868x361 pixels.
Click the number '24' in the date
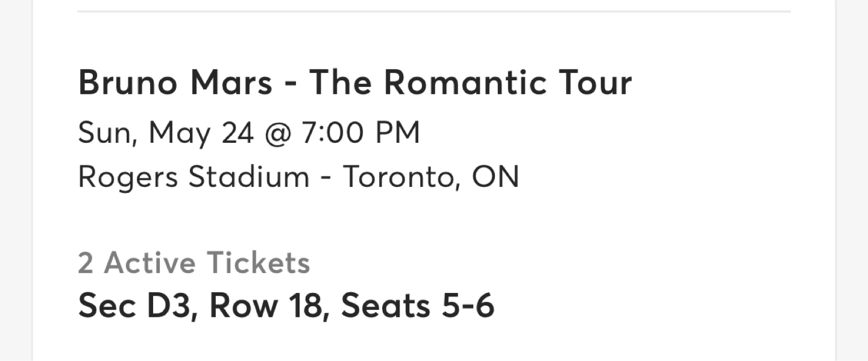[x=237, y=133]
